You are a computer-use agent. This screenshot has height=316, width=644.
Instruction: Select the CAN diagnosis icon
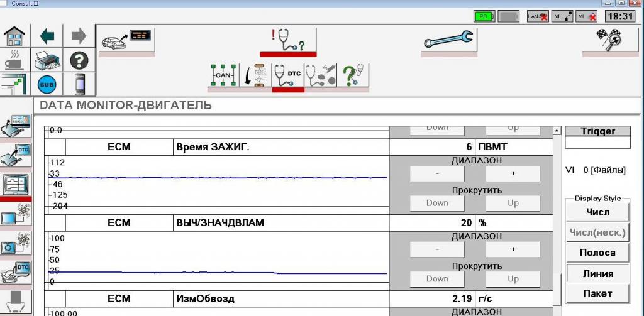(223, 76)
